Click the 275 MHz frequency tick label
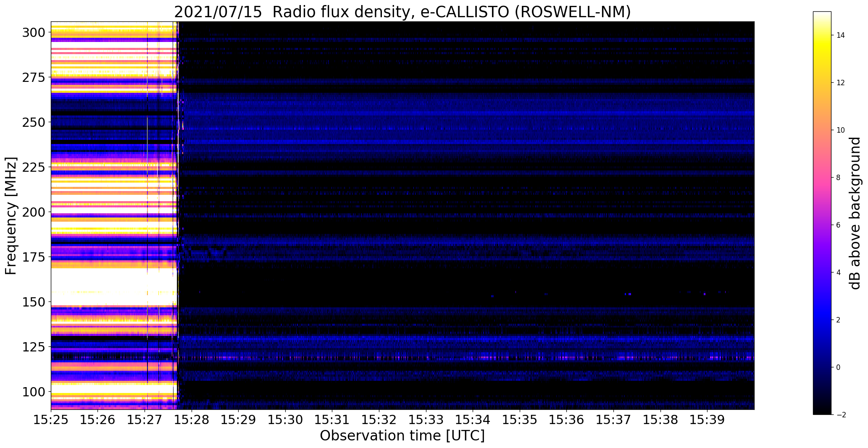This screenshot has height=448, width=868. coord(34,77)
